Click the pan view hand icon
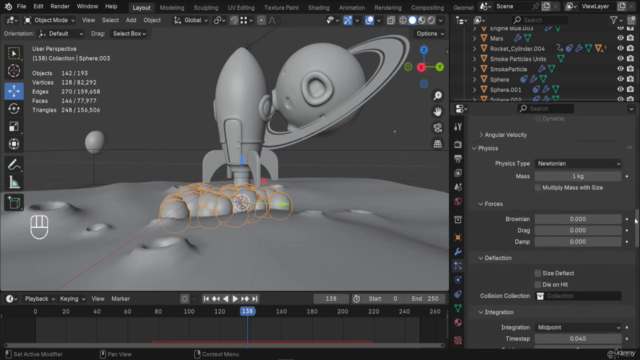640x360 pixels. (x=438, y=111)
